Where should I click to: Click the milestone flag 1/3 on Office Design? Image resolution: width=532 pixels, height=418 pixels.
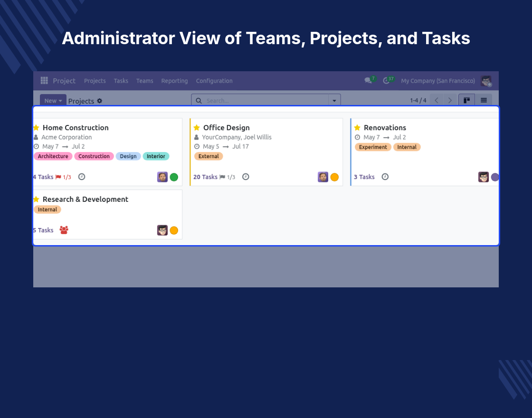click(x=227, y=177)
